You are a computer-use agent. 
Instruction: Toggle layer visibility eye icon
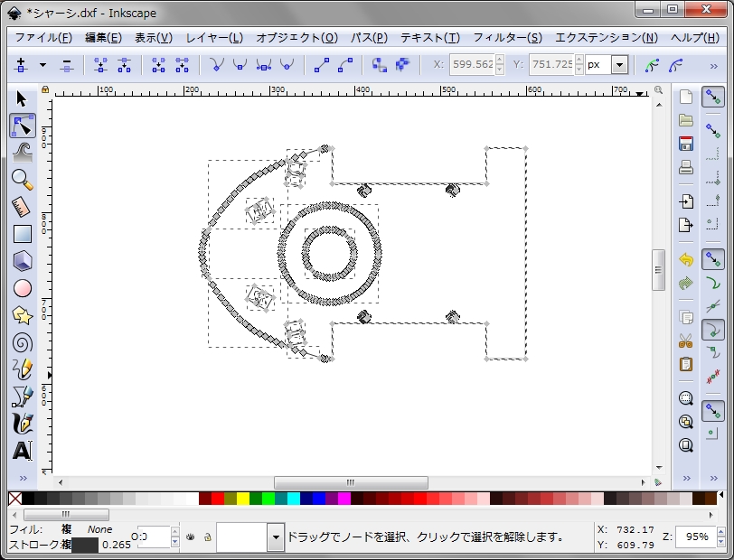[190, 537]
